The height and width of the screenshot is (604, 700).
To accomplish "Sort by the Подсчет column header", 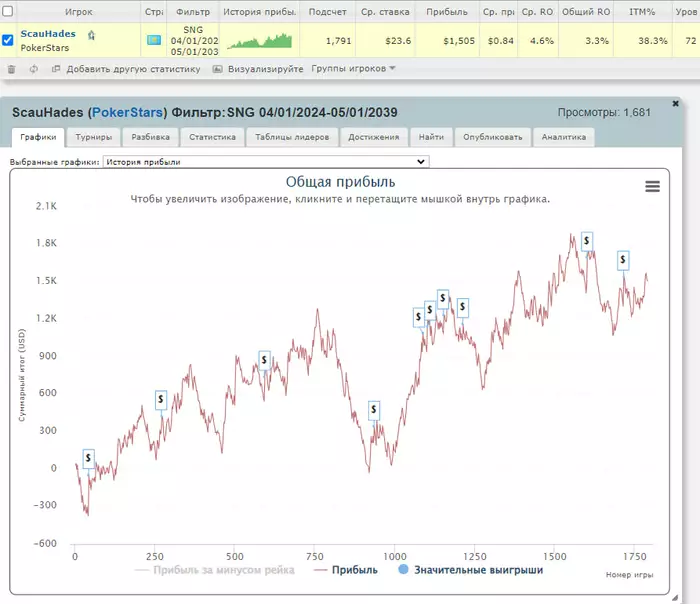I will coord(327,12).
